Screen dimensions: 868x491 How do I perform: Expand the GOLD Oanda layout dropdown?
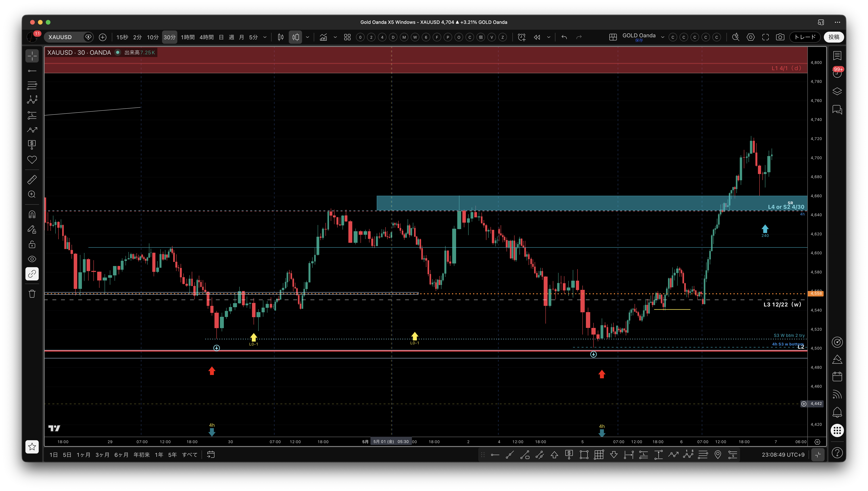663,37
